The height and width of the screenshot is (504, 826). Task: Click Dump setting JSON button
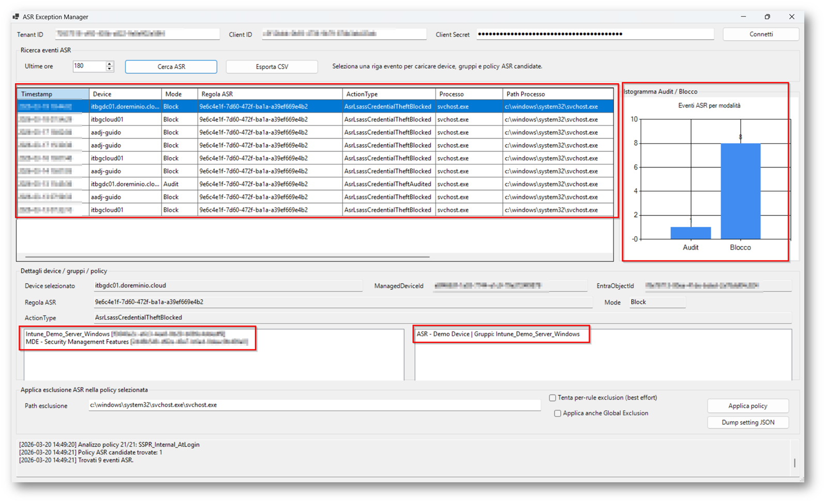747,422
